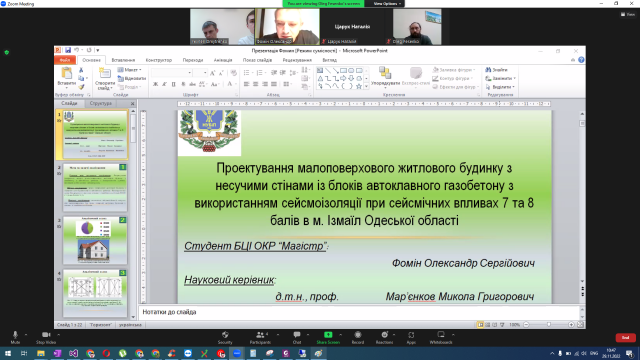Open the font name combo box dropdown

(x=190, y=73)
